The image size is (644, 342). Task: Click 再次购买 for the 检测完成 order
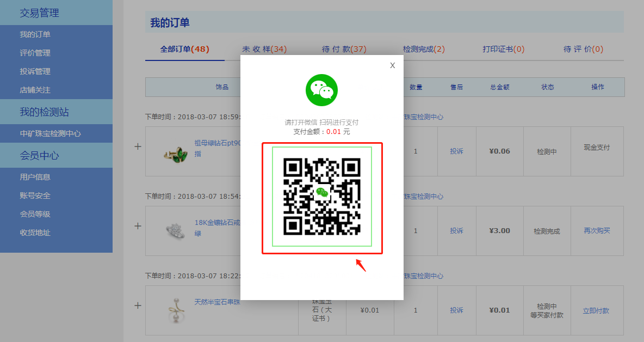[597, 230]
